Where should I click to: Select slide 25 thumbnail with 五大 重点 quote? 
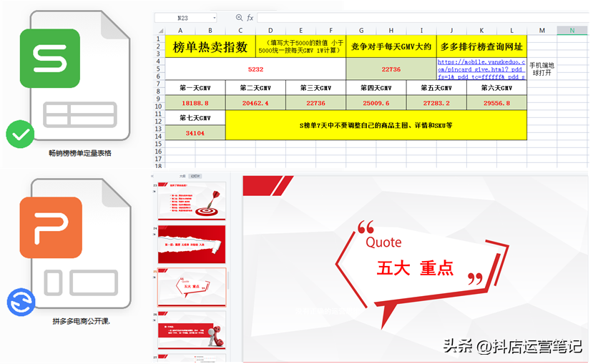coord(192,287)
